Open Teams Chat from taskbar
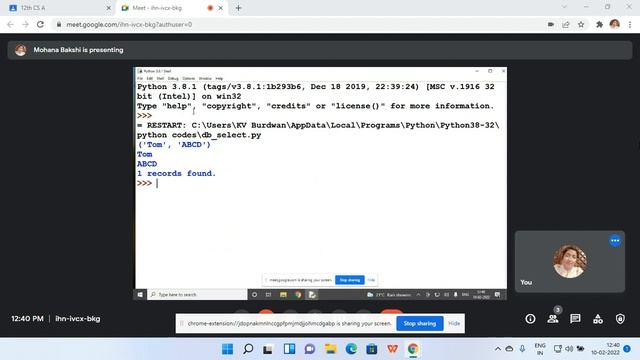640x360 pixels. pyautogui.click(x=310, y=349)
